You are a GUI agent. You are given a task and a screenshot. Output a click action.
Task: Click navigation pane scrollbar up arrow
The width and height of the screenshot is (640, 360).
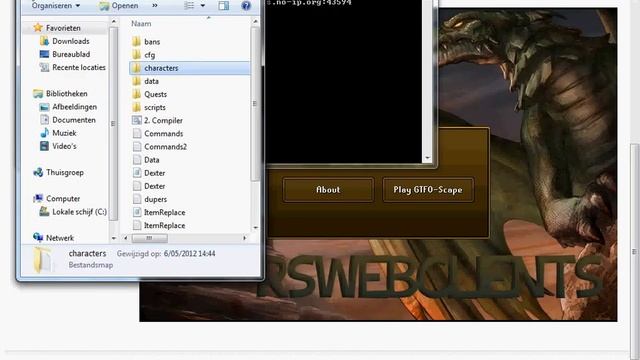[x=113, y=21]
